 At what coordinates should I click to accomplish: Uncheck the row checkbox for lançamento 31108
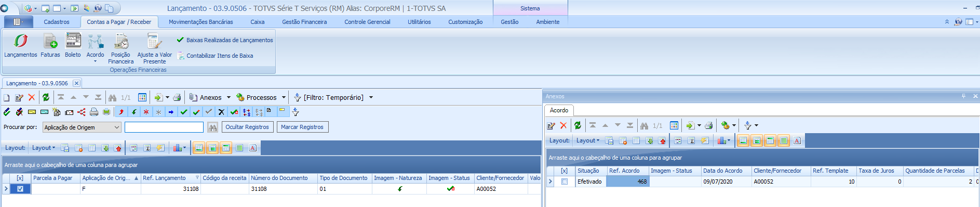click(20, 189)
